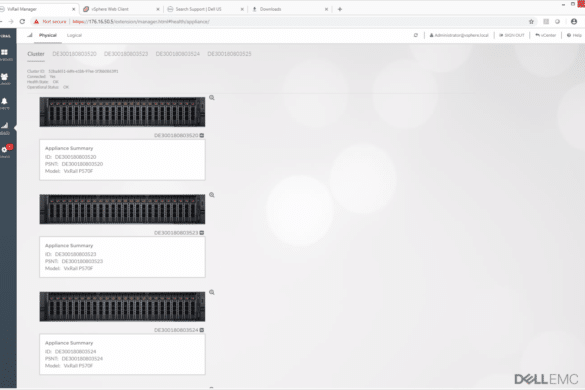Click the first server chassis image DE300180803520

pyautogui.click(x=122, y=112)
